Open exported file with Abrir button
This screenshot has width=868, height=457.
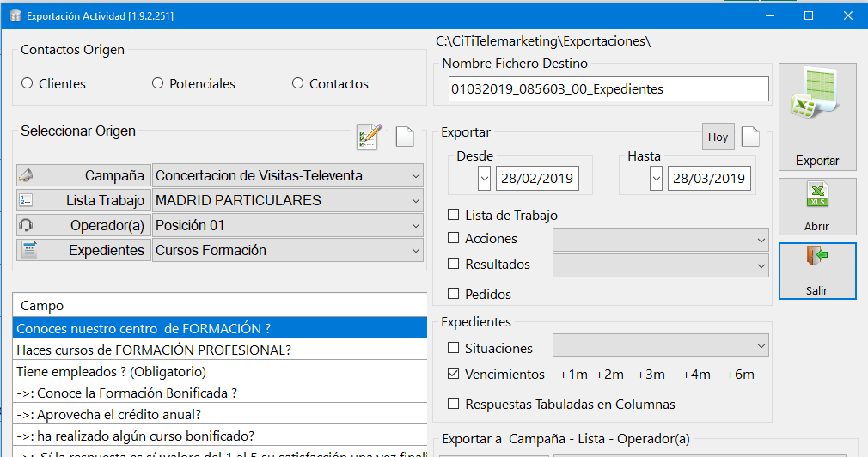coord(817,207)
